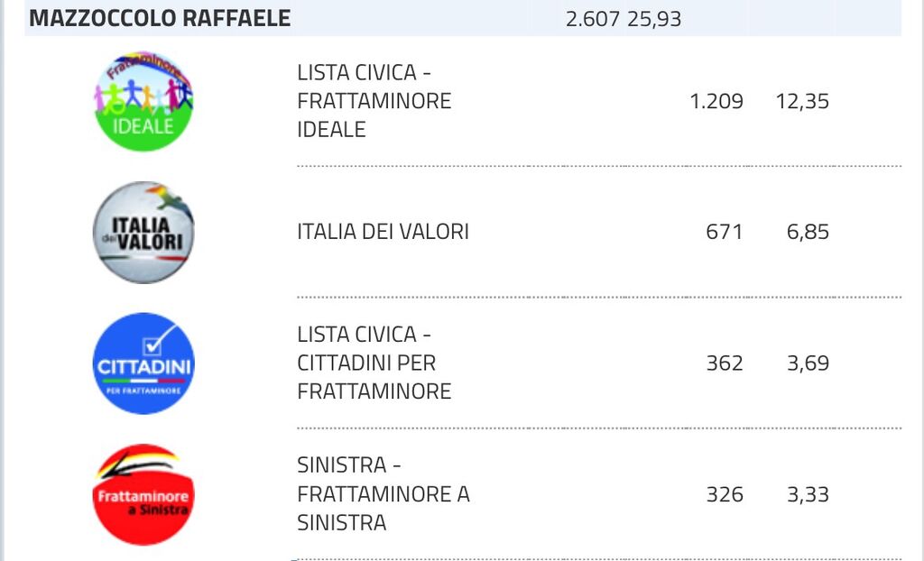Click the Frattaminore Ideale rainbow logo
Screen dimensions: 924x561
click(x=143, y=101)
